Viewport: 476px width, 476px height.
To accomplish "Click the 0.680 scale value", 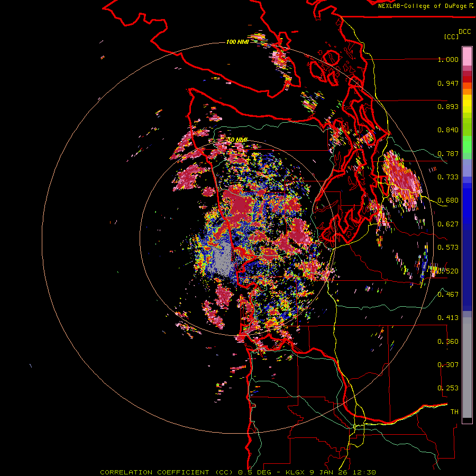I will (x=448, y=200).
